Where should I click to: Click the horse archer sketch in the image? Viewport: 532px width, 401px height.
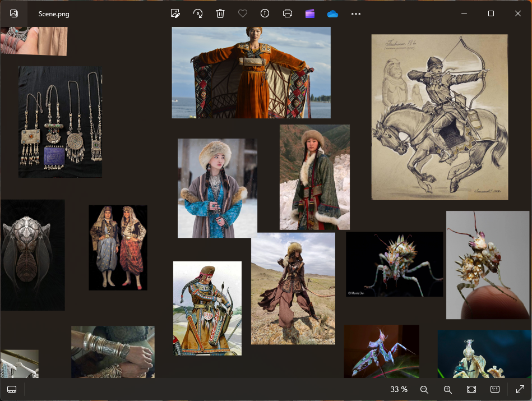[440, 117]
